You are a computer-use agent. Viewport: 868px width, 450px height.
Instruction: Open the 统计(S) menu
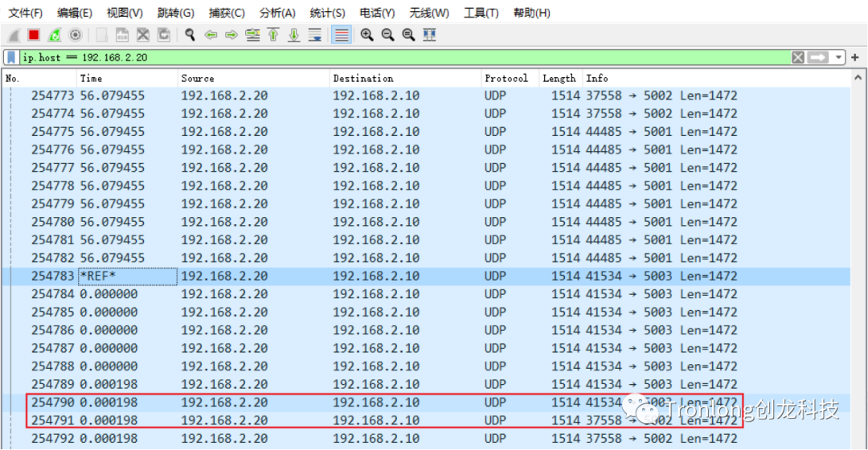[x=327, y=13]
